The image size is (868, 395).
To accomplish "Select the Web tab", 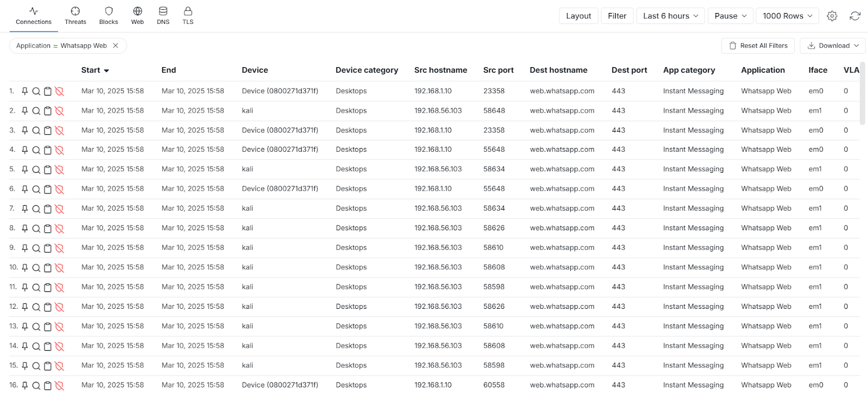I will coord(137,16).
